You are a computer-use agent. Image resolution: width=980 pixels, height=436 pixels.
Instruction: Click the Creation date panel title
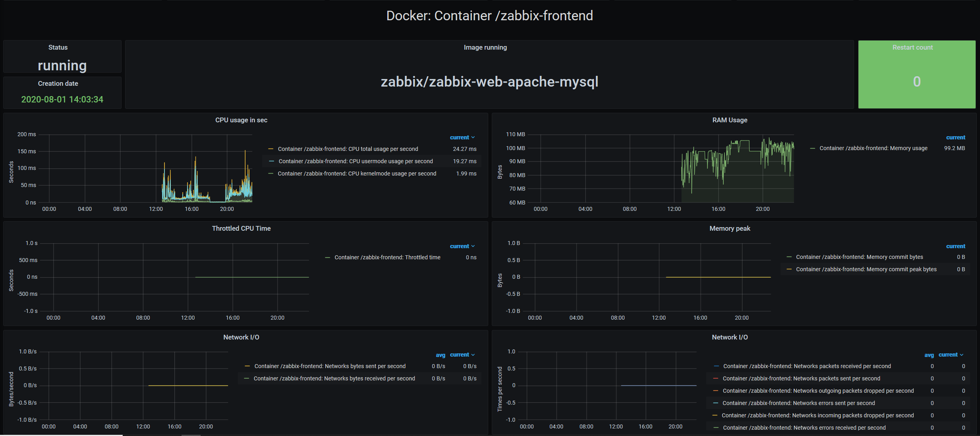[58, 83]
